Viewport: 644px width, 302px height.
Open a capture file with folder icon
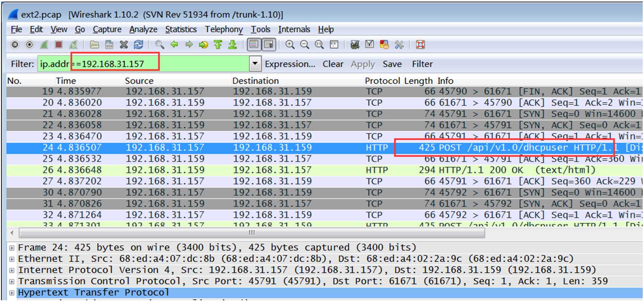tap(94, 44)
